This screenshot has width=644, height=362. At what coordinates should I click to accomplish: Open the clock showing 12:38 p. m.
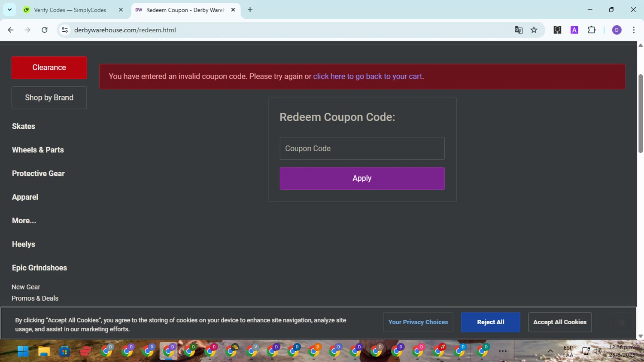click(621, 351)
